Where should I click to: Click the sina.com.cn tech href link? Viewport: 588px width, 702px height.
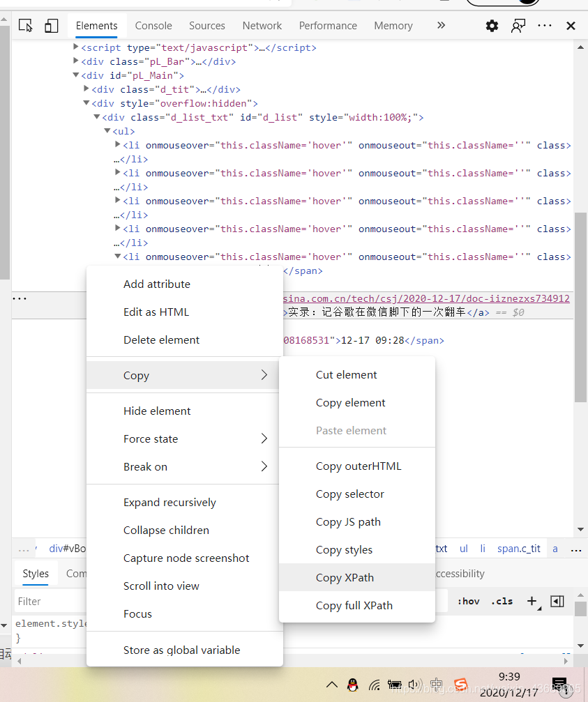(x=426, y=298)
